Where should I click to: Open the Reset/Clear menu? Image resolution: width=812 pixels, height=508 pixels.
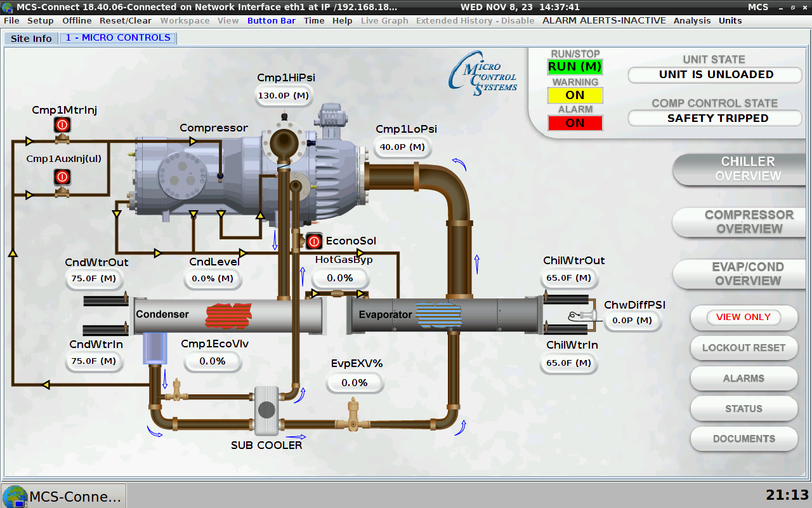coord(126,20)
